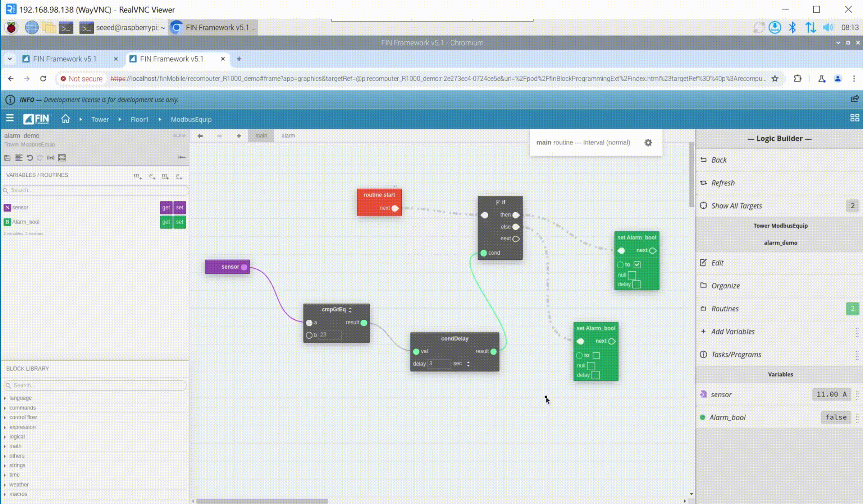The height and width of the screenshot is (504, 863).
Task: Click the save program icon
Action: 7,158
